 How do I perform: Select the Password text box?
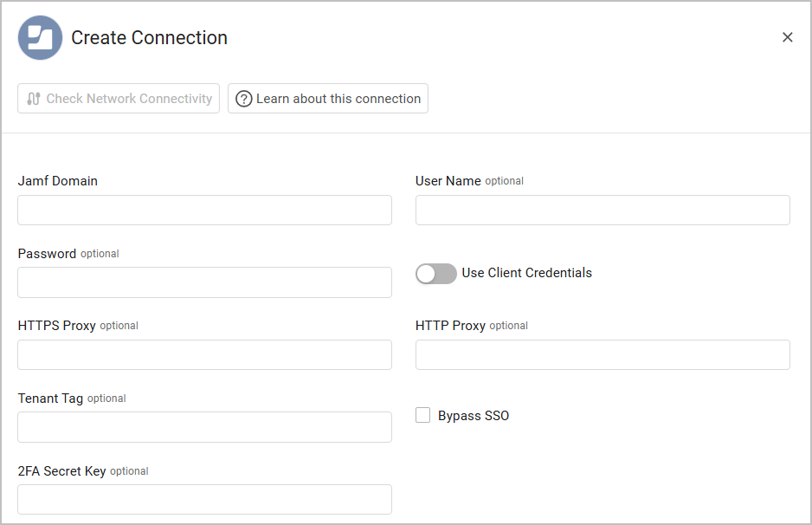(204, 282)
